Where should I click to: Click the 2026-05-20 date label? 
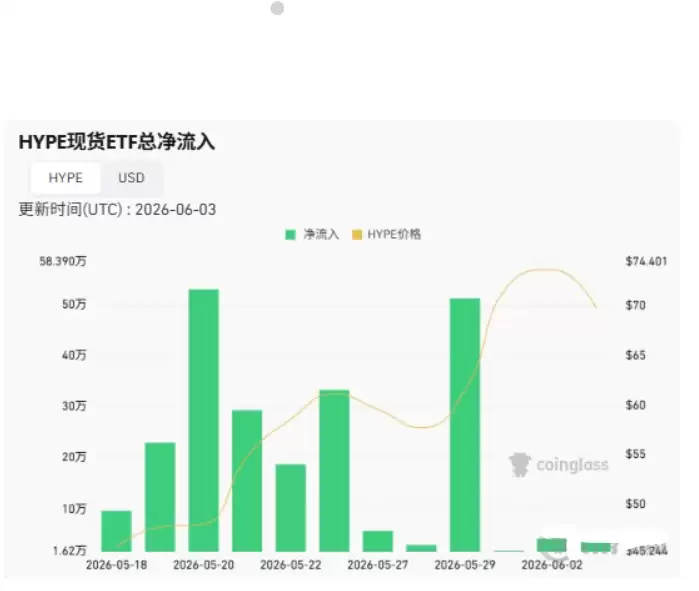click(x=204, y=565)
